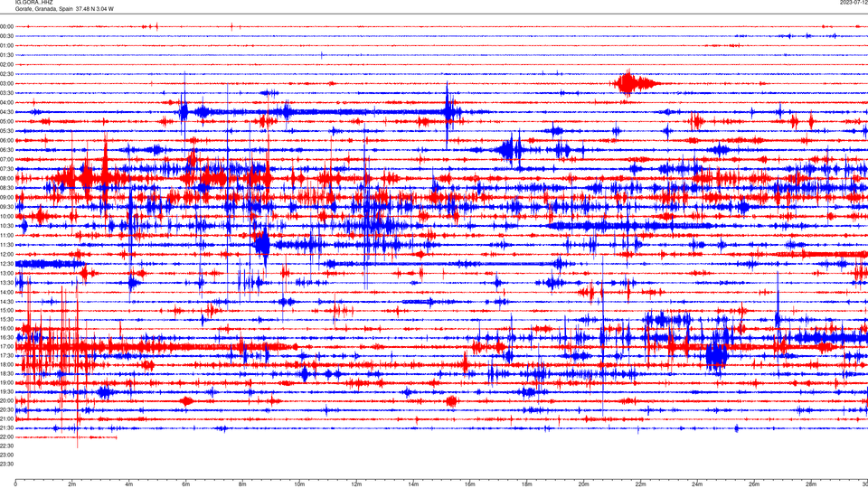This screenshot has height=488, width=868.
Task: Select the 06:30 row time label
Action: pyautogui.click(x=6, y=150)
